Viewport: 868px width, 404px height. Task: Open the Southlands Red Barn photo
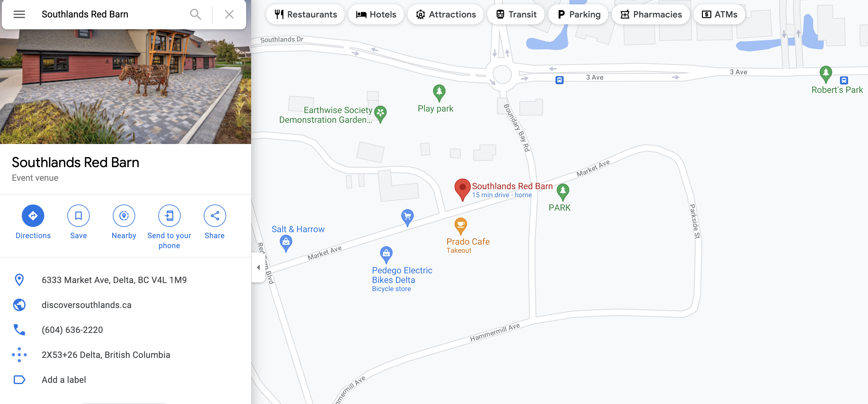point(125,86)
